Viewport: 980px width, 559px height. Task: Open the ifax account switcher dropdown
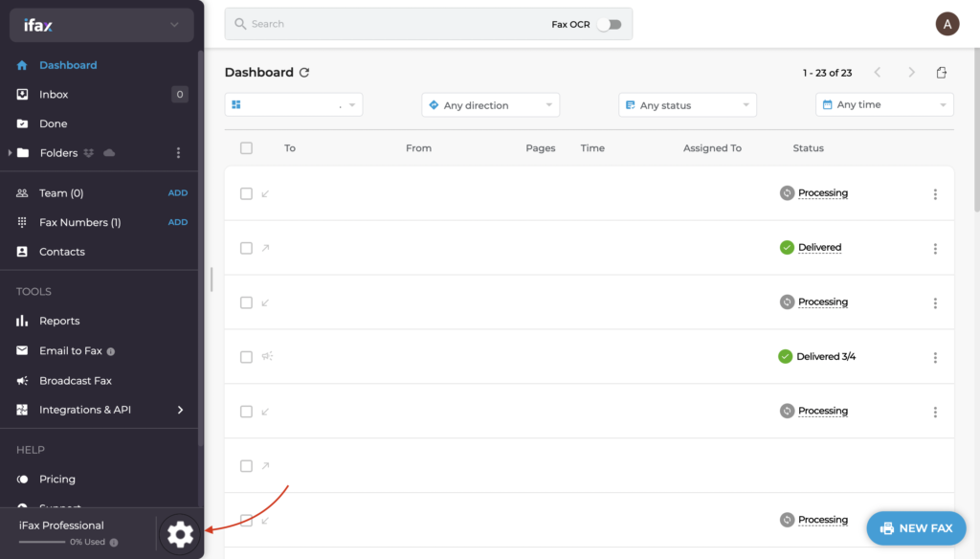click(x=101, y=25)
